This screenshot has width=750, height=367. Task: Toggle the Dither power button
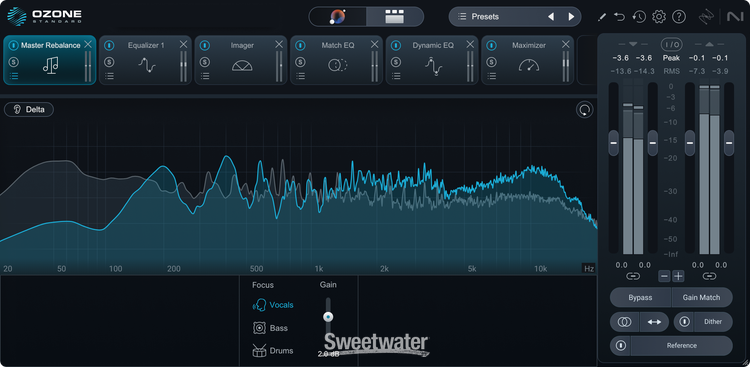pos(684,322)
